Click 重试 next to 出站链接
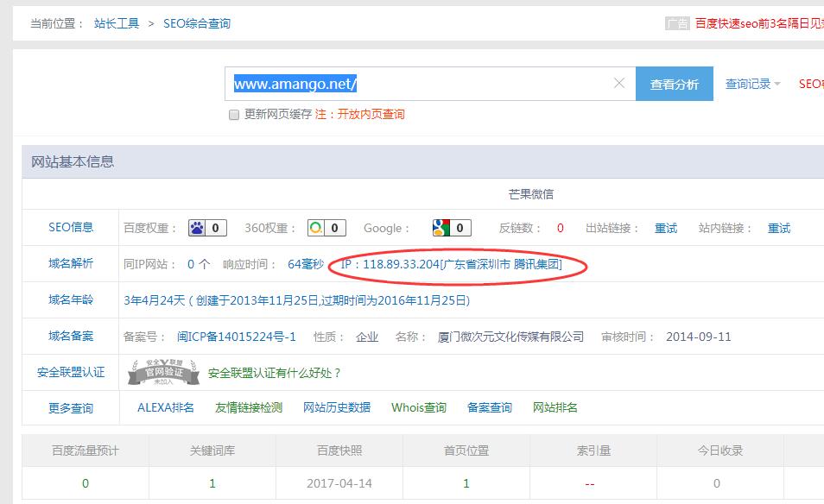The image size is (824, 504). [x=666, y=229]
